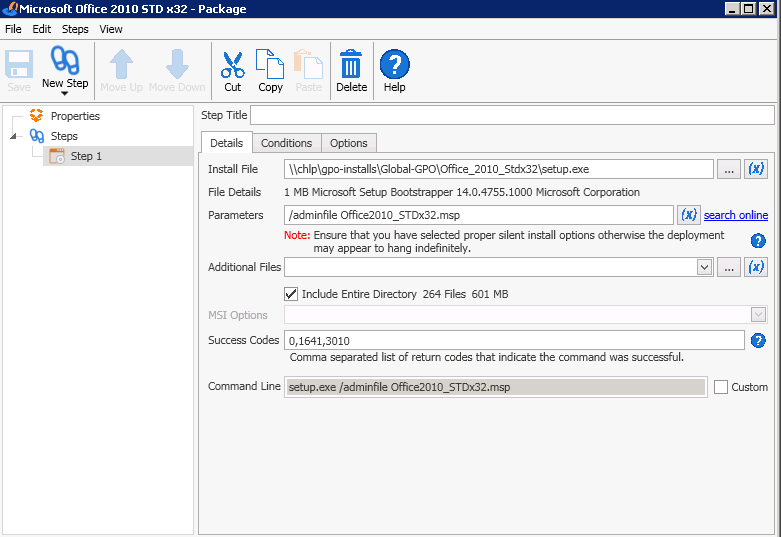Click the New Step footprints icon
This screenshot has height=537, width=781.
[x=65, y=61]
